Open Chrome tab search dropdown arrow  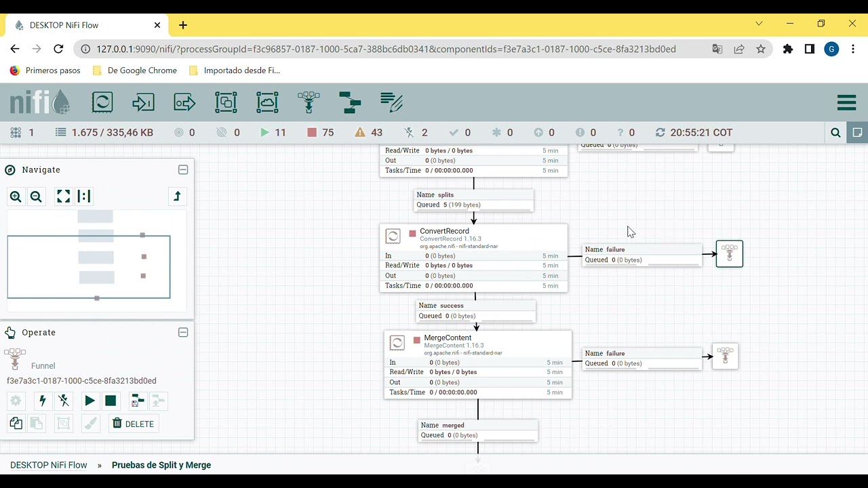(x=759, y=24)
